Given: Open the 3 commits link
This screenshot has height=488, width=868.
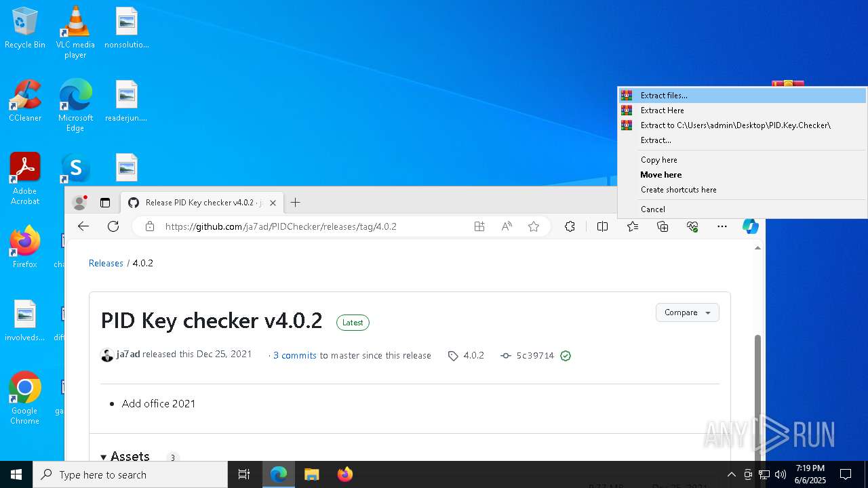Looking at the screenshot, I should coord(295,355).
